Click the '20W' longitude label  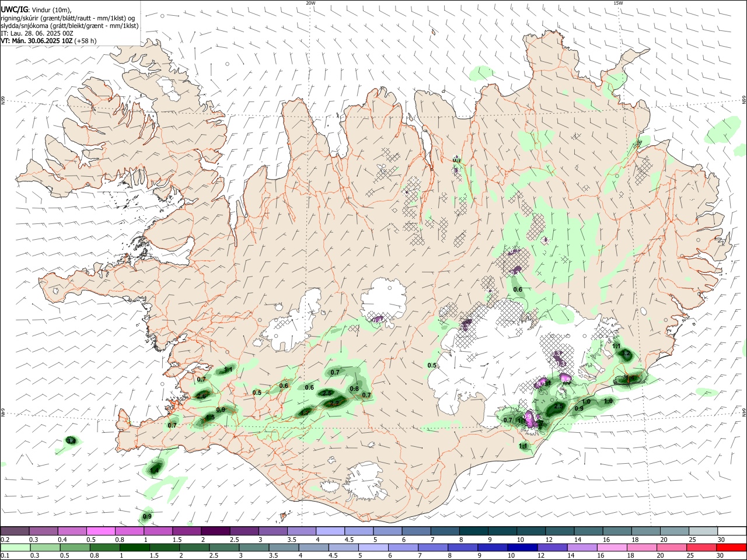click(310, 3)
